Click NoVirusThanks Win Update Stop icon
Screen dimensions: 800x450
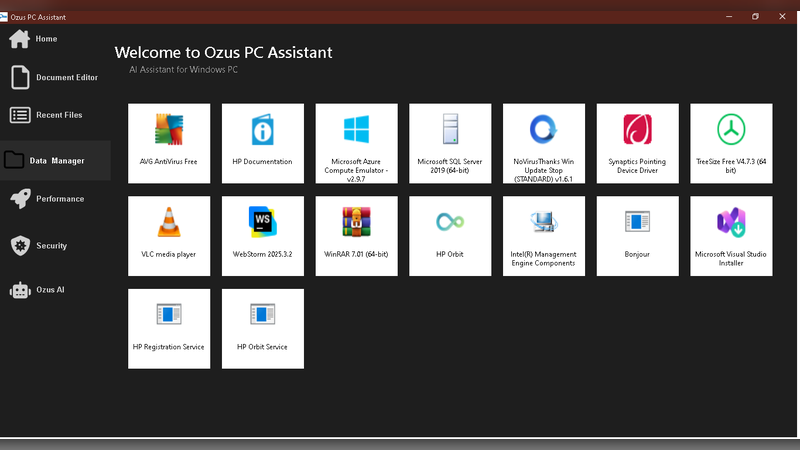tap(543, 142)
